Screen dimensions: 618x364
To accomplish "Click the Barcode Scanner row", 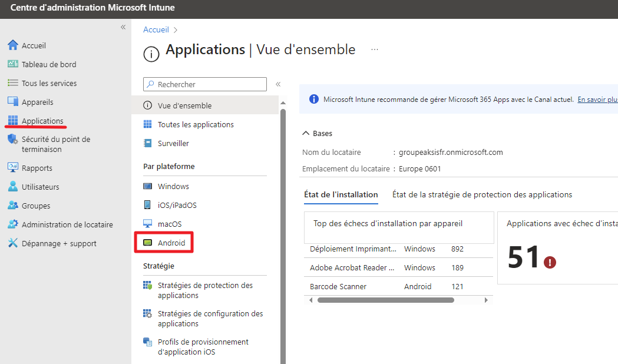I will point(398,286).
